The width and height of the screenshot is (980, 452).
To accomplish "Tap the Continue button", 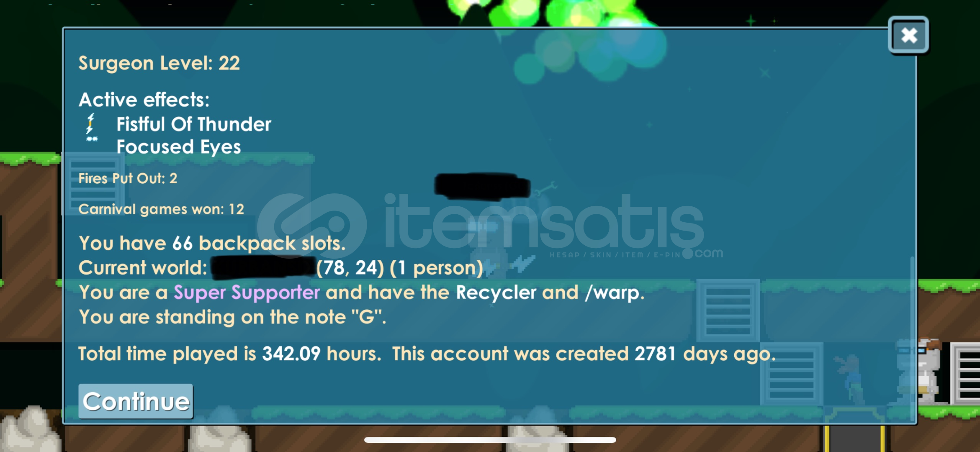I will 136,401.
